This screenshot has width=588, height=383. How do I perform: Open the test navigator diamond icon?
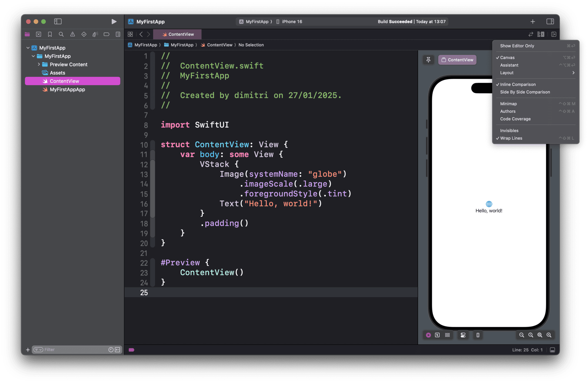[x=84, y=34]
